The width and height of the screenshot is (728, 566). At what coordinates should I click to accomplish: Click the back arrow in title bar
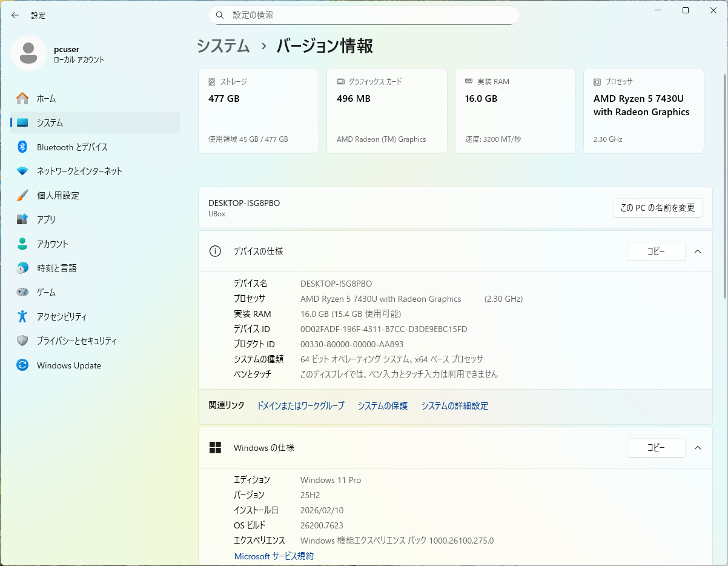pyautogui.click(x=15, y=15)
